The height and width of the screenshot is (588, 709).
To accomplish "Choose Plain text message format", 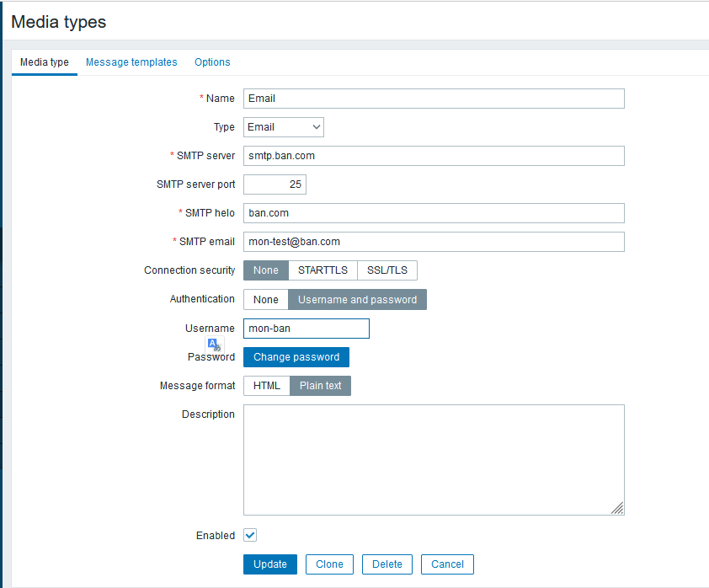I will click(x=321, y=386).
